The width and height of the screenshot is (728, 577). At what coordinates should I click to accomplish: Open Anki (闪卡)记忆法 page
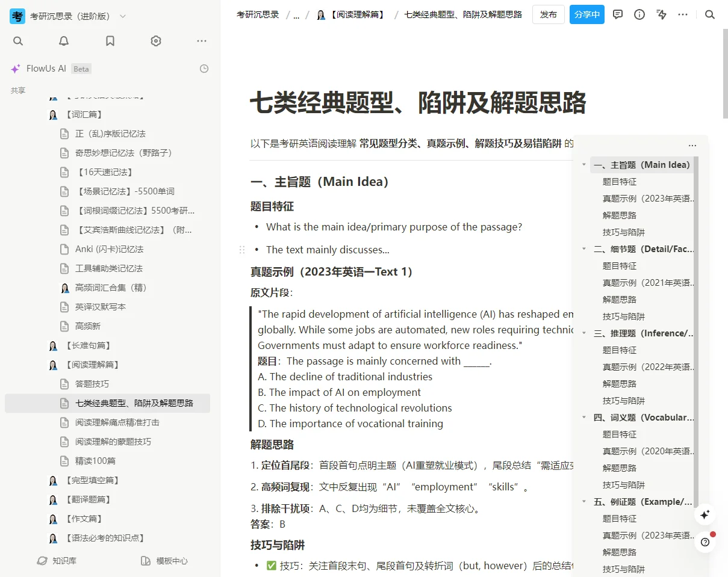[107, 249]
